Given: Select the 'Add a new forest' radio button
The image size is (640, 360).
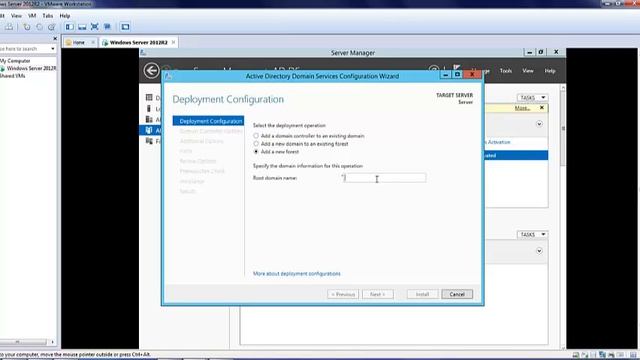Looking at the screenshot, I should [x=256, y=151].
